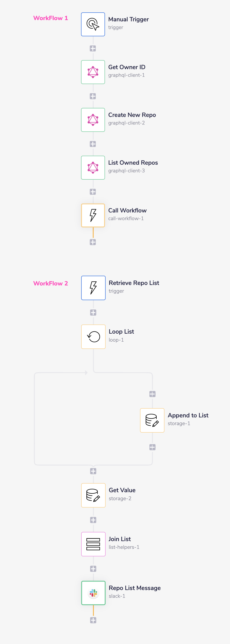Click the WorkFlow 2 label

[x=51, y=284]
